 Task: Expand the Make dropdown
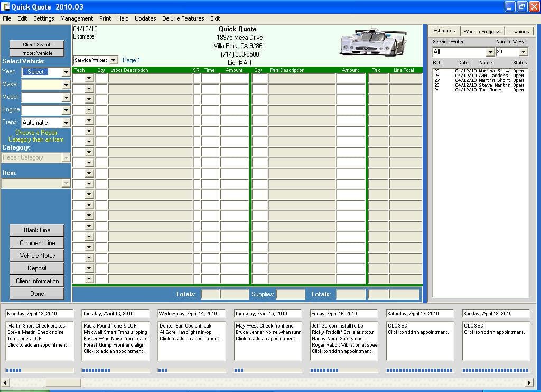(66, 85)
